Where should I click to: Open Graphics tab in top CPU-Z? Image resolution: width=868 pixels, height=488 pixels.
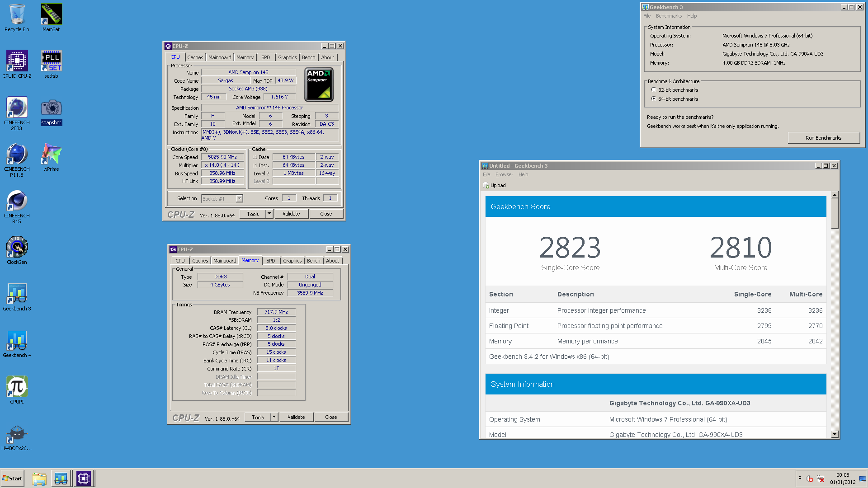coord(288,57)
